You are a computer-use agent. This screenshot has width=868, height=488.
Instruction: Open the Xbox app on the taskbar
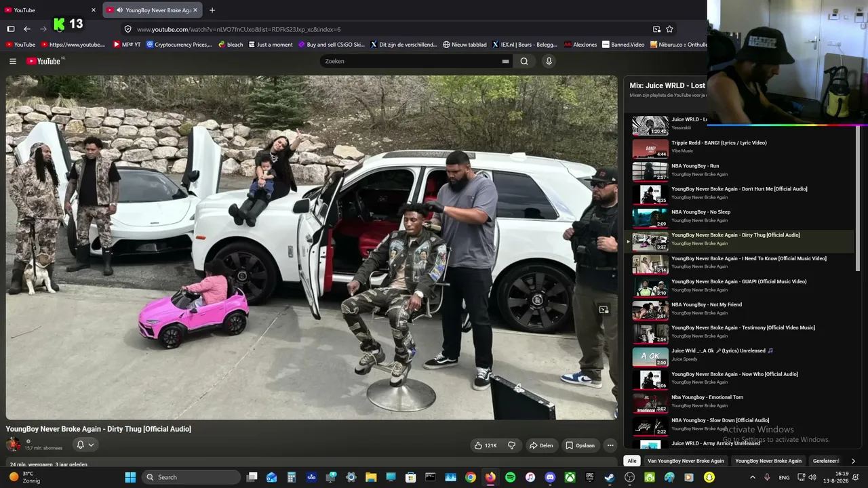(x=570, y=477)
